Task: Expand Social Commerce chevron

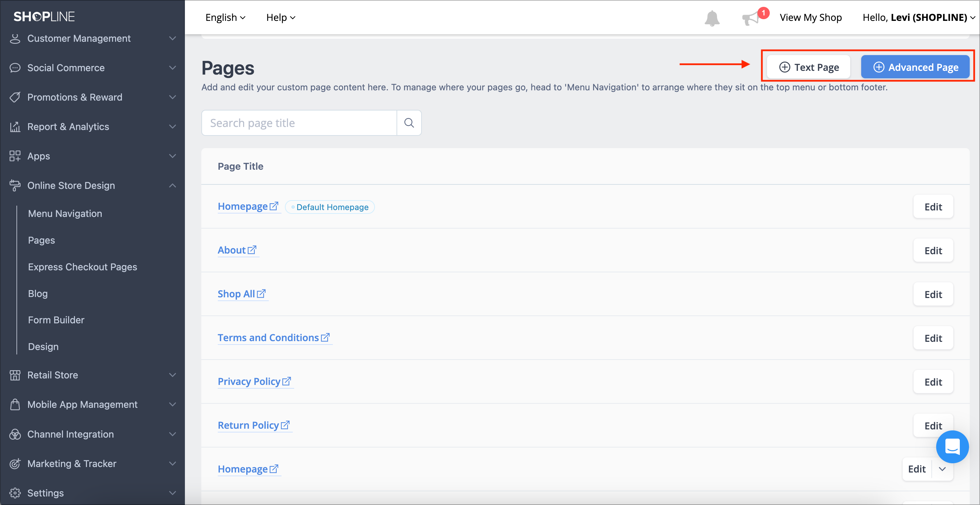Action: coord(172,68)
